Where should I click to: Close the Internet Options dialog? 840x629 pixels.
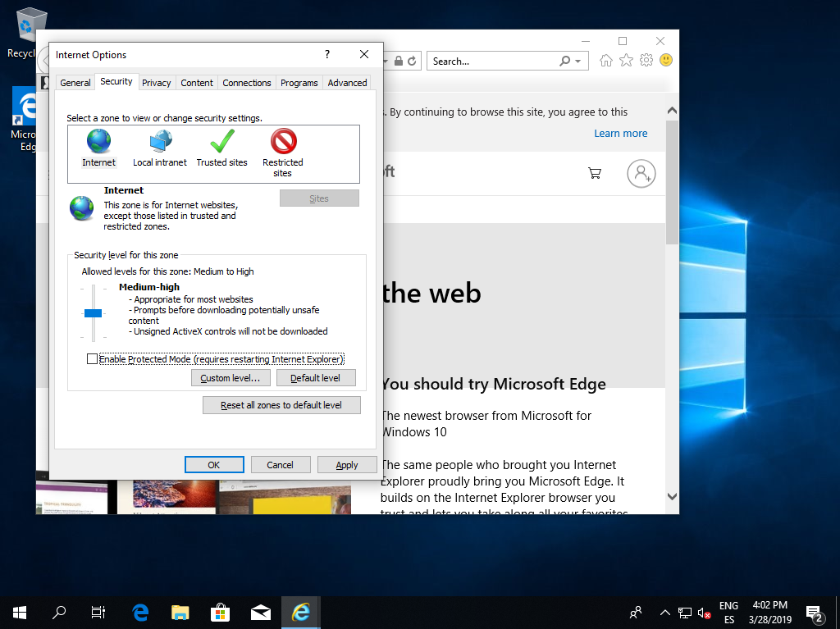[x=364, y=54]
